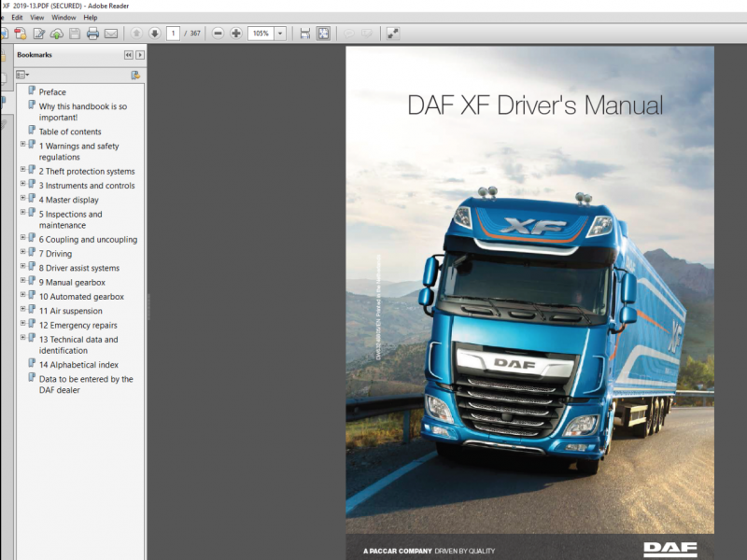Expand '5 Inspections and maintenance' bookmark

coord(22,212)
